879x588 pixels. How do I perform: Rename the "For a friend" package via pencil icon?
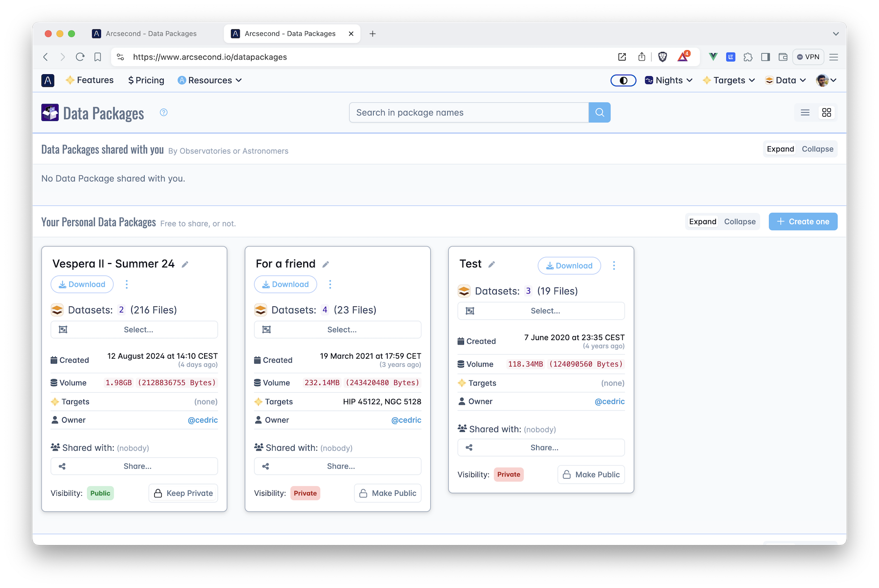pyautogui.click(x=325, y=264)
